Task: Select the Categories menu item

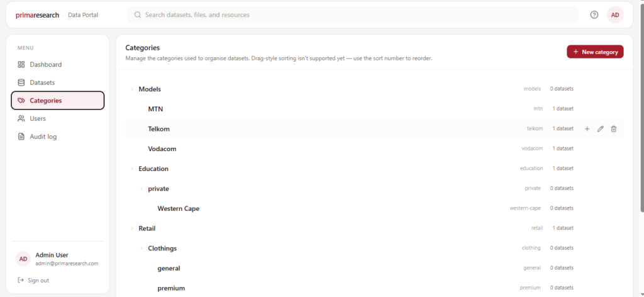Action: [x=57, y=101]
